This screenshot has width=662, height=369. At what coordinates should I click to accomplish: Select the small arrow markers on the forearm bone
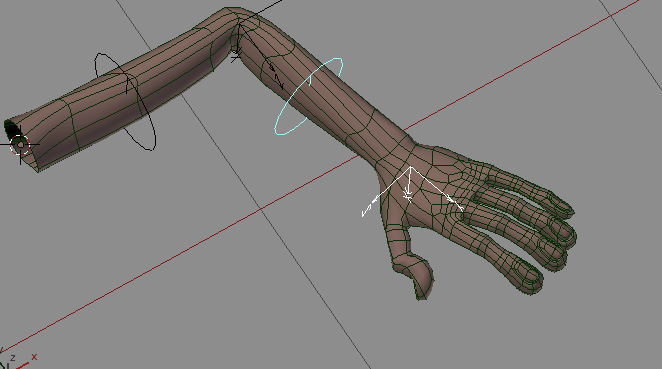coord(276,75)
